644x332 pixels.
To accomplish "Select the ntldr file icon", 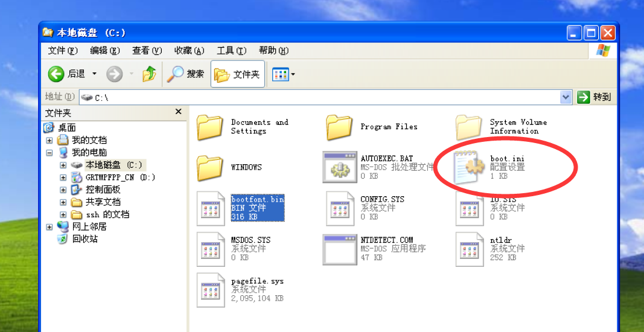I will click(x=470, y=249).
